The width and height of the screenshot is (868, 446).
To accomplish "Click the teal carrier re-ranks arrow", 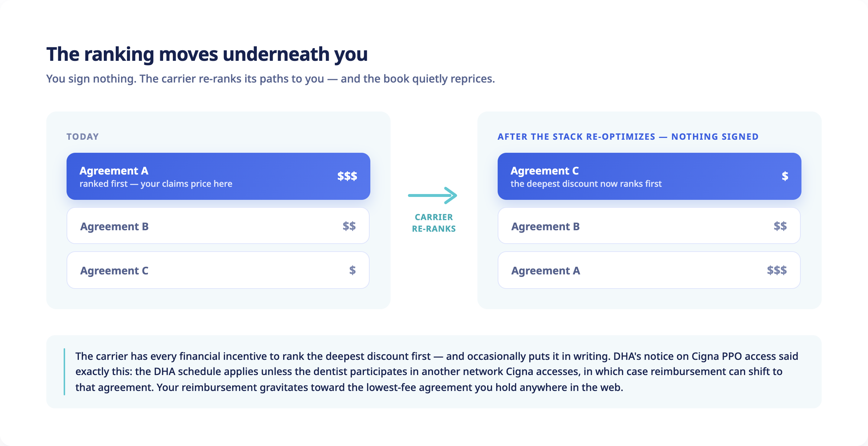I will pos(433,195).
